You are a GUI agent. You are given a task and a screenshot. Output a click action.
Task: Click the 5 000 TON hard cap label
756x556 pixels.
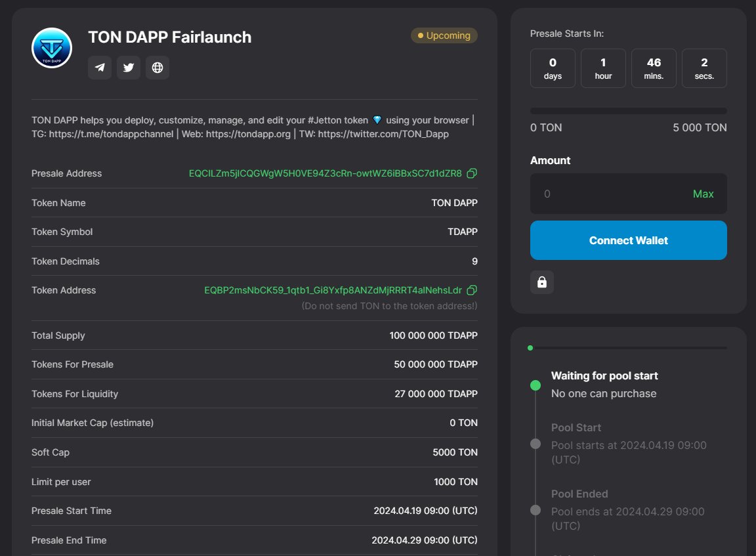700,128
